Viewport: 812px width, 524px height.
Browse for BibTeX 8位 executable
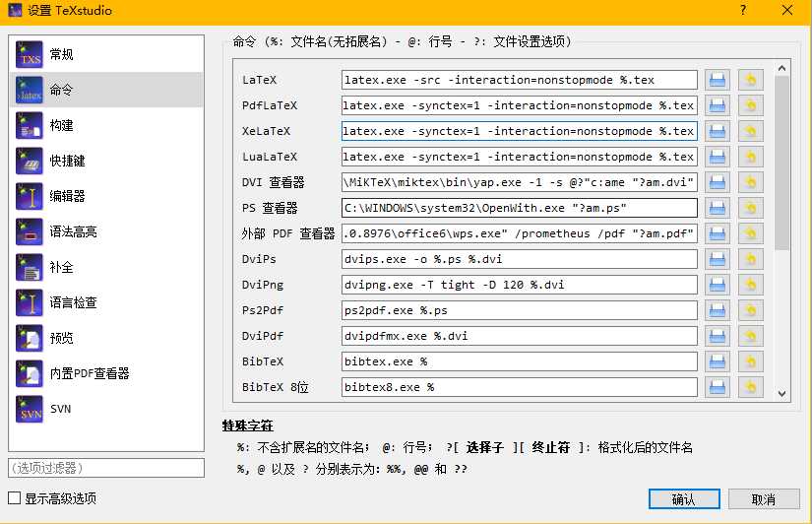(718, 387)
